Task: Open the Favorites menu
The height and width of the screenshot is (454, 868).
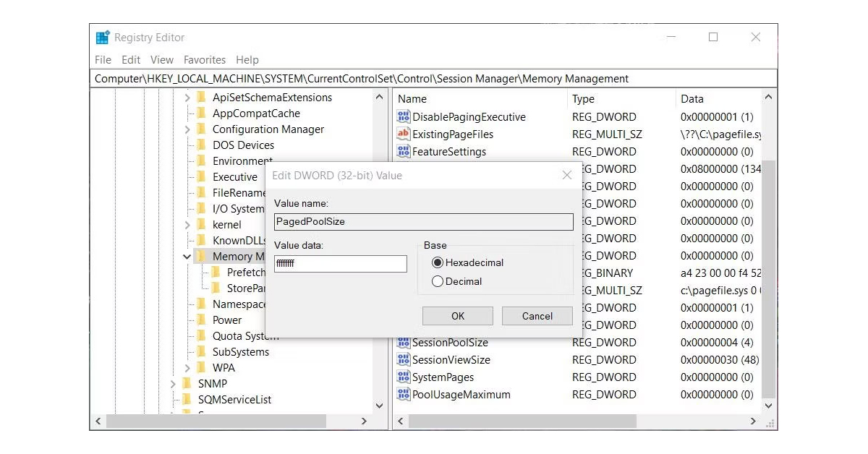Action: 205,60
